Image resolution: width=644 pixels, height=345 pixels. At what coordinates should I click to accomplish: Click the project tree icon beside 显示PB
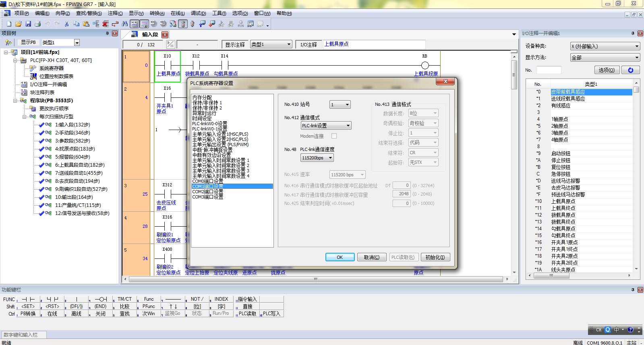pos(8,42)
